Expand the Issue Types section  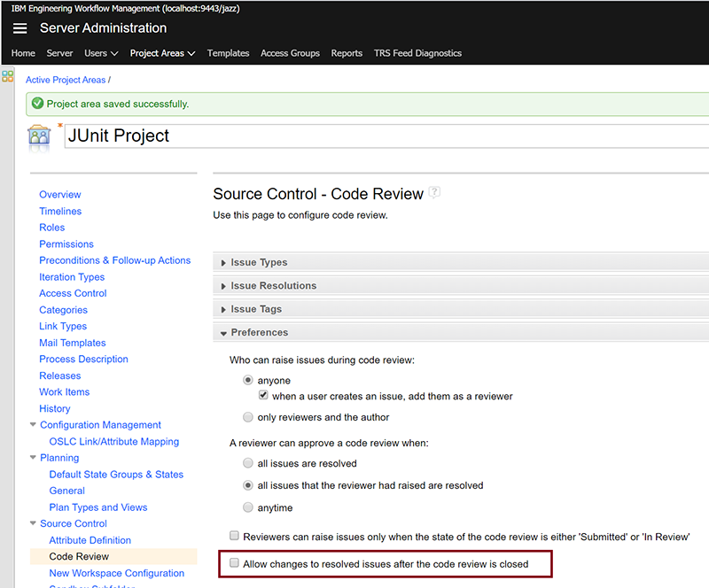259,262
